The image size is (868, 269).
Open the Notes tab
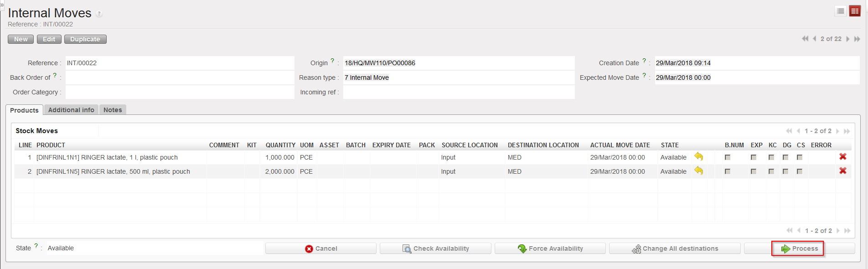coord(113,110)
